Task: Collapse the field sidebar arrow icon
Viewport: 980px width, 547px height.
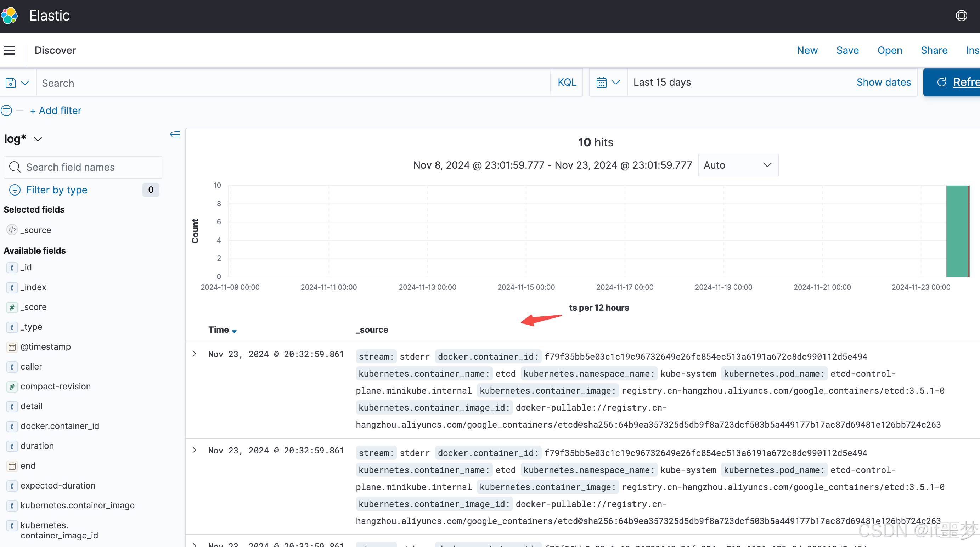Action: point(175,134)
